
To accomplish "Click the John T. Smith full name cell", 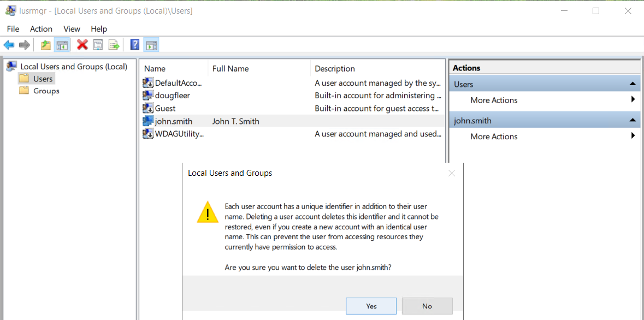I will (236, 121).
